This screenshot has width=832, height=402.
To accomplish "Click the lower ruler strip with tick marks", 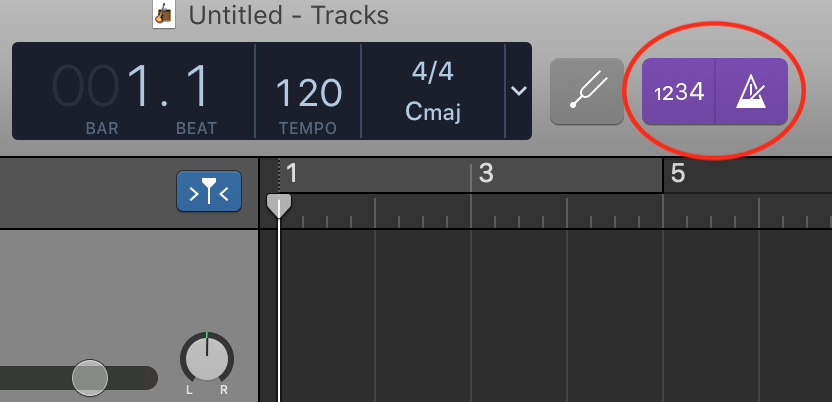I will [x=545, y=211].
